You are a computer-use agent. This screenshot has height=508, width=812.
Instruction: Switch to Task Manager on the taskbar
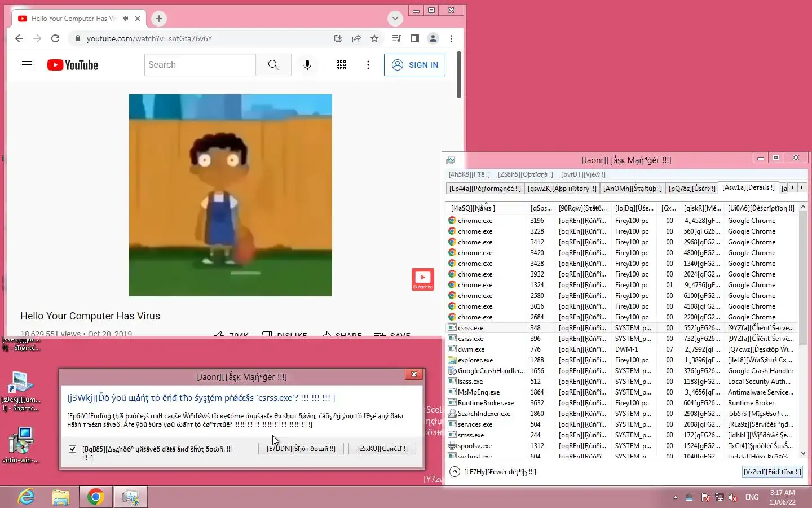coord(131,497)
